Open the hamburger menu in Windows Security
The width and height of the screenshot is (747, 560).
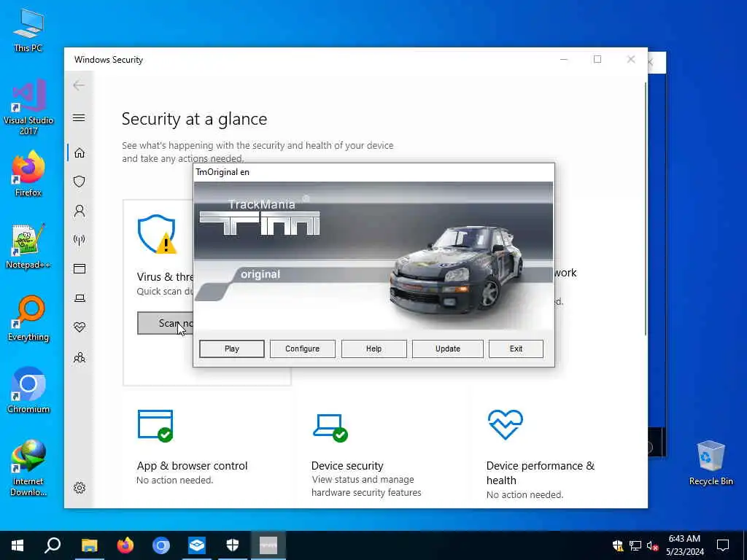coord(79,117)
